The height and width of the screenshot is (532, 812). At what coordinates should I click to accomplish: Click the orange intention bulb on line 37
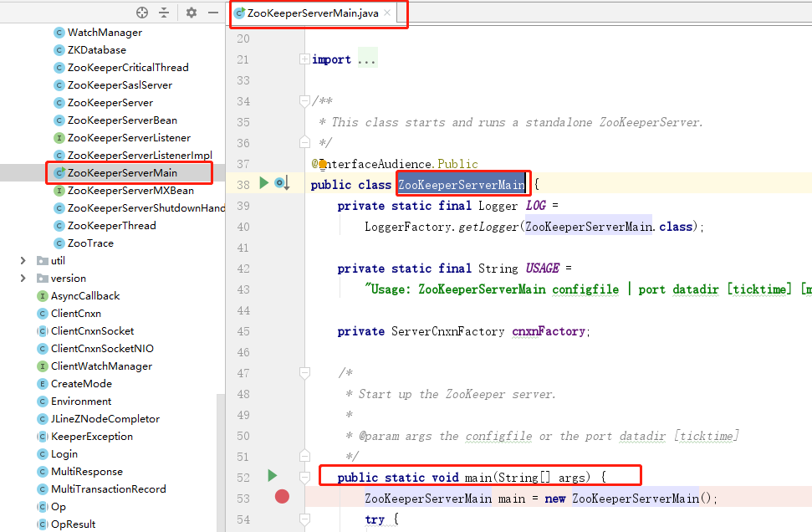coord(323,166)
